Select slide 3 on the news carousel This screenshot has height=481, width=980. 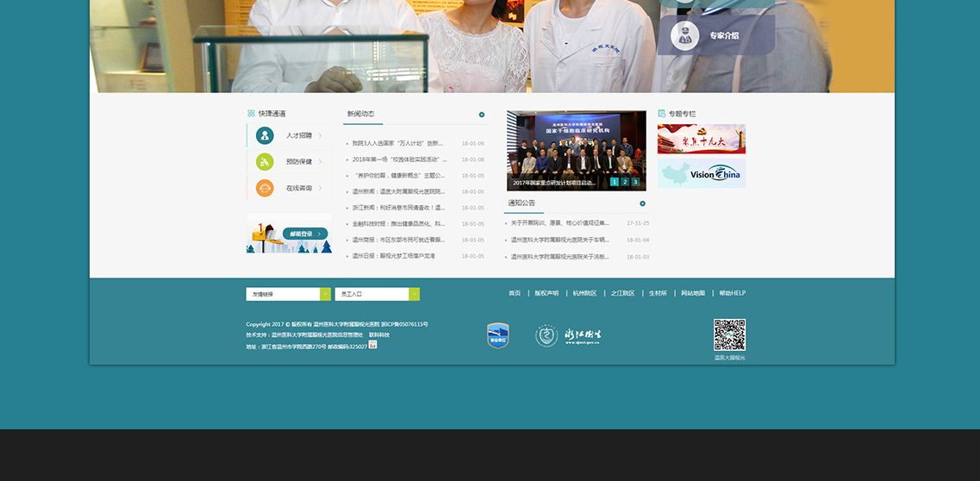click(635, 182)
